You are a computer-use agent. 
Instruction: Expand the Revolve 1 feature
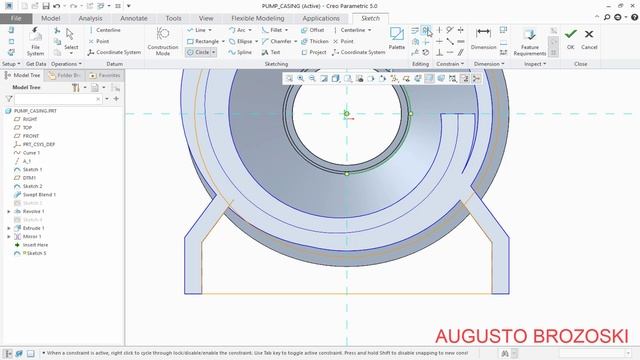point(9,211)
